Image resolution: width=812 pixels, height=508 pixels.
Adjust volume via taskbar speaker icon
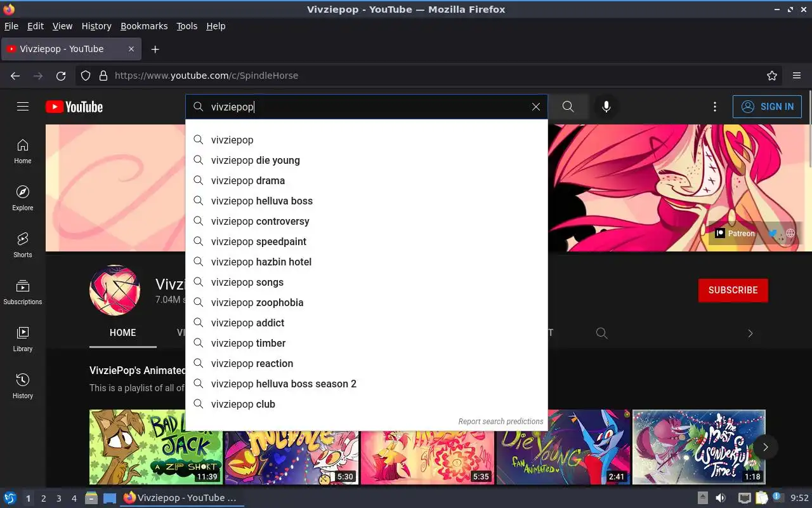721,498
